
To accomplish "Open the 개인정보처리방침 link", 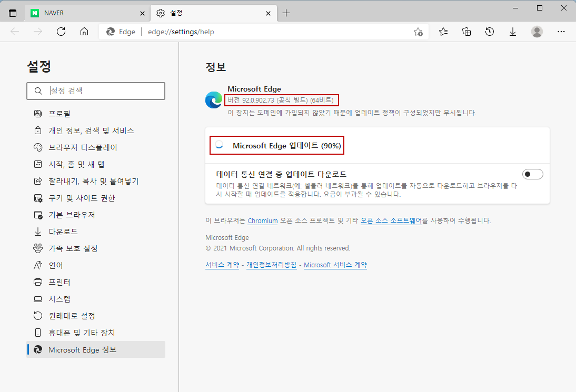I will tap(272, 265).
